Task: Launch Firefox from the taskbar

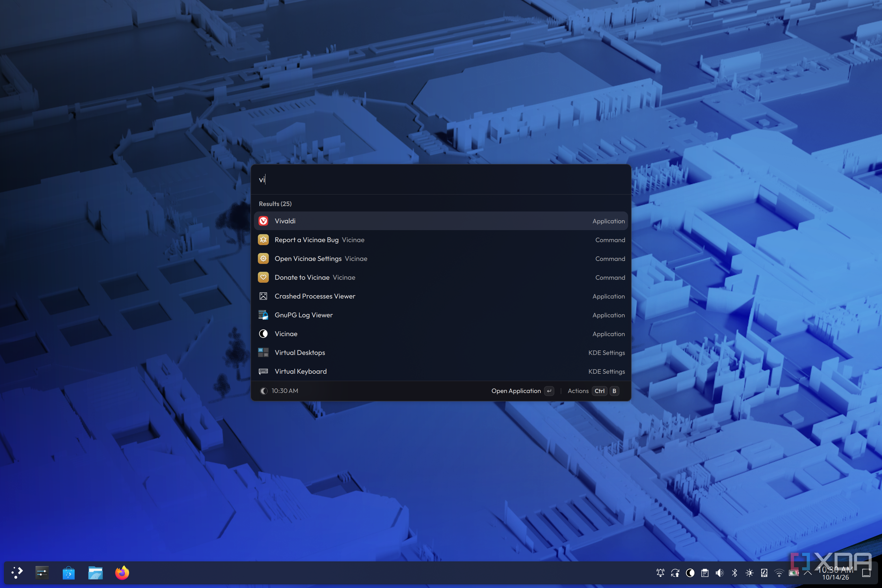Action: (122, 573)
